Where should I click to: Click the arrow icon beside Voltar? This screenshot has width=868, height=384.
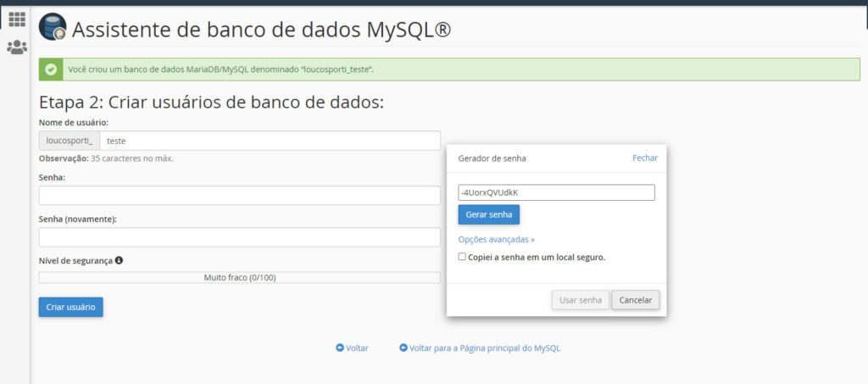click(340, 348)
